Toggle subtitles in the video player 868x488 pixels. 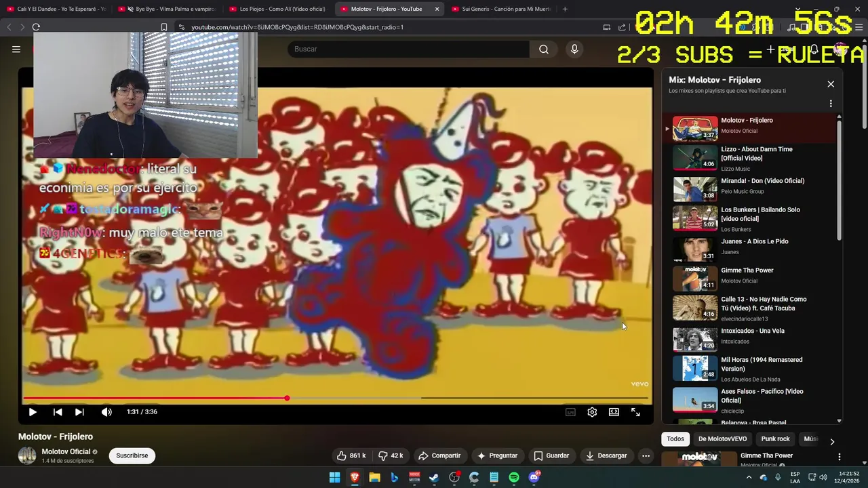[x=570, y=412]
